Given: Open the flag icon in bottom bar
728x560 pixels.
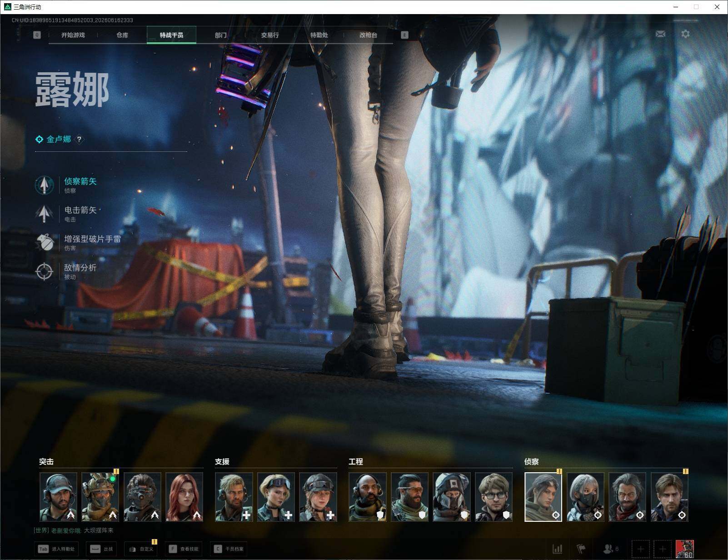Looking at the screenshot, I should (x=581, y=549).
